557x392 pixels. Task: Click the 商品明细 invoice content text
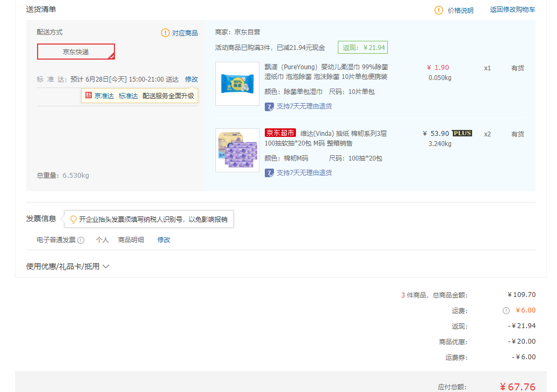(131, 240)
